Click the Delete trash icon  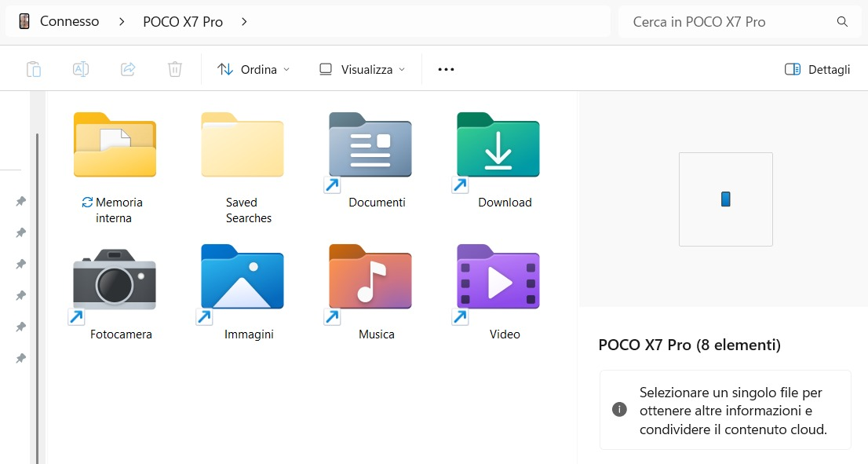click(x=174, y=69)
